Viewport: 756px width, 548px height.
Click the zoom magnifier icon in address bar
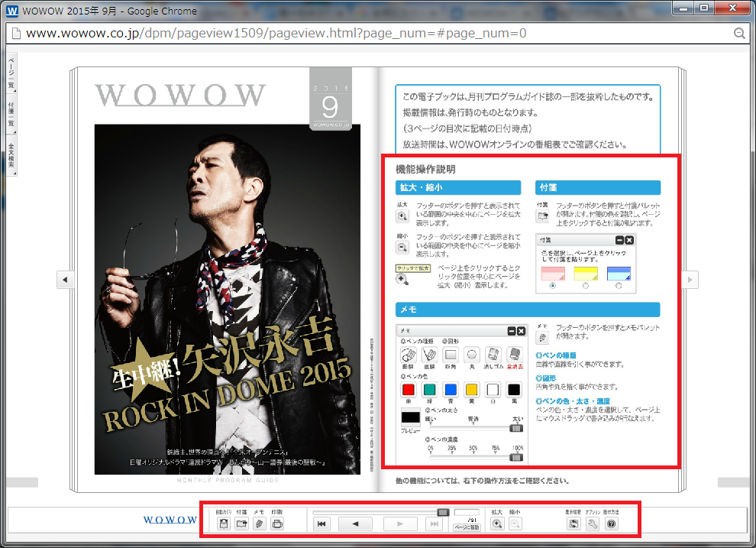(x=738, y=34)
